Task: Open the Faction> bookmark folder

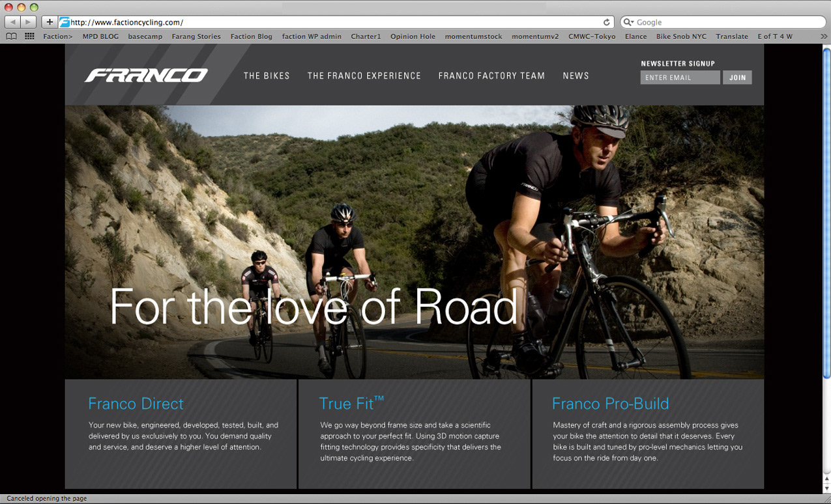Action: pos(58,36)
